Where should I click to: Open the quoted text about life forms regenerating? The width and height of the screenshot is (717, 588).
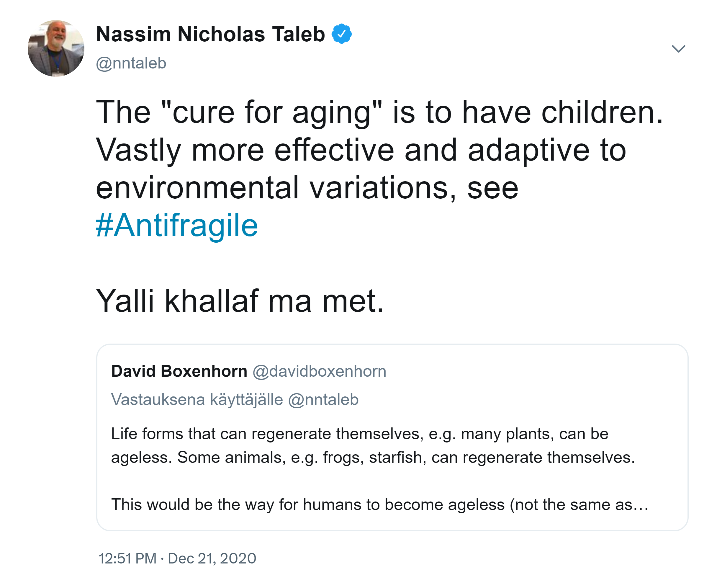click(359, 434)
